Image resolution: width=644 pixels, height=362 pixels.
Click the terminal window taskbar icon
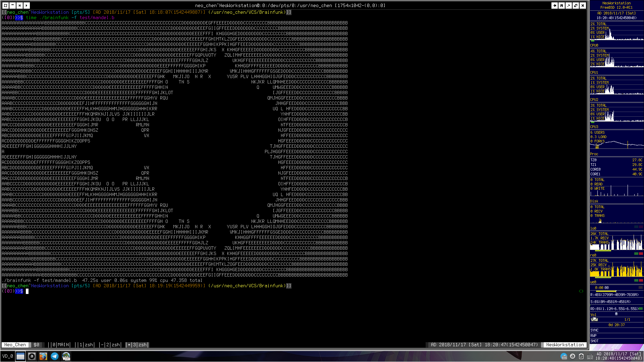[x=20, y=356]
